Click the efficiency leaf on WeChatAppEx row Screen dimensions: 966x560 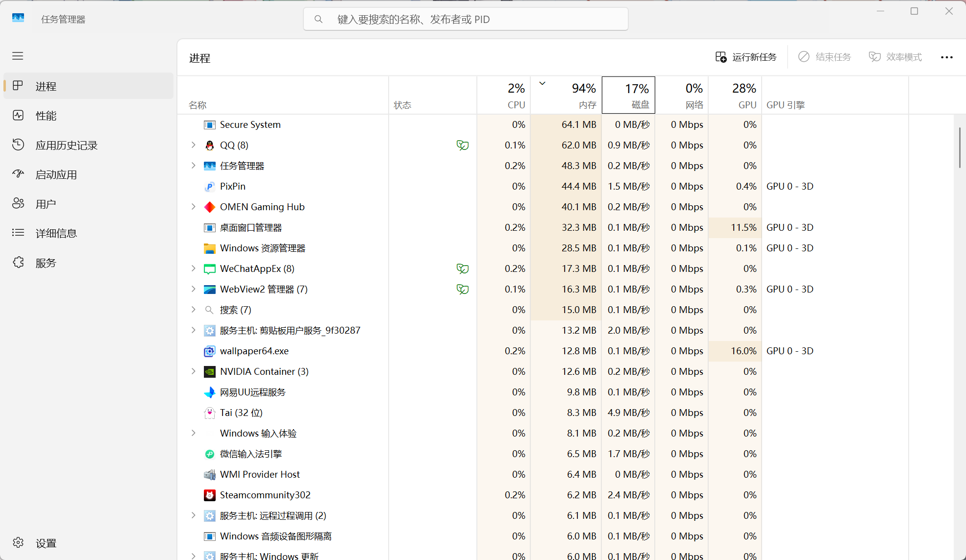coord(463,269)
